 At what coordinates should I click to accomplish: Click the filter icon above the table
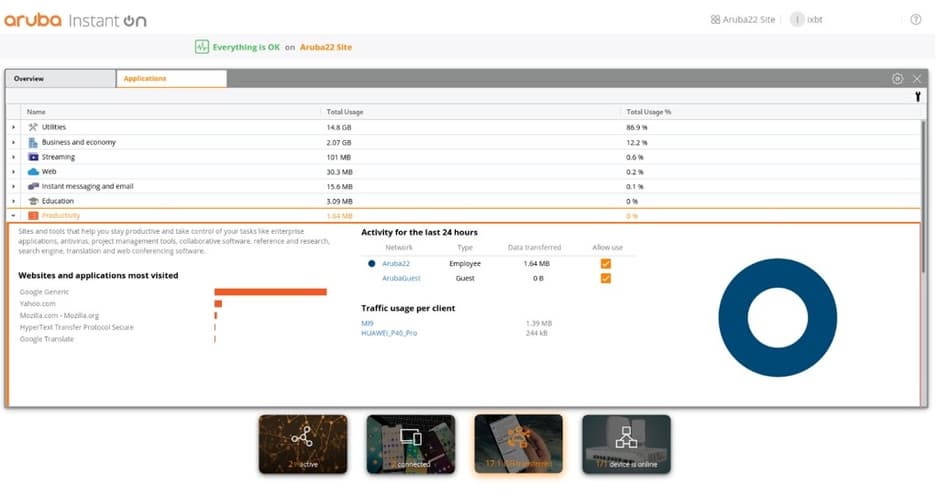click(x=918, y=97)
